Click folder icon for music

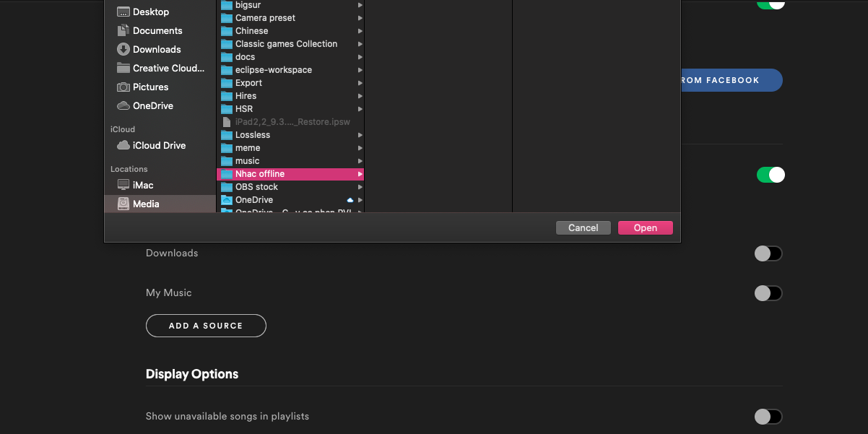(227, 161)
